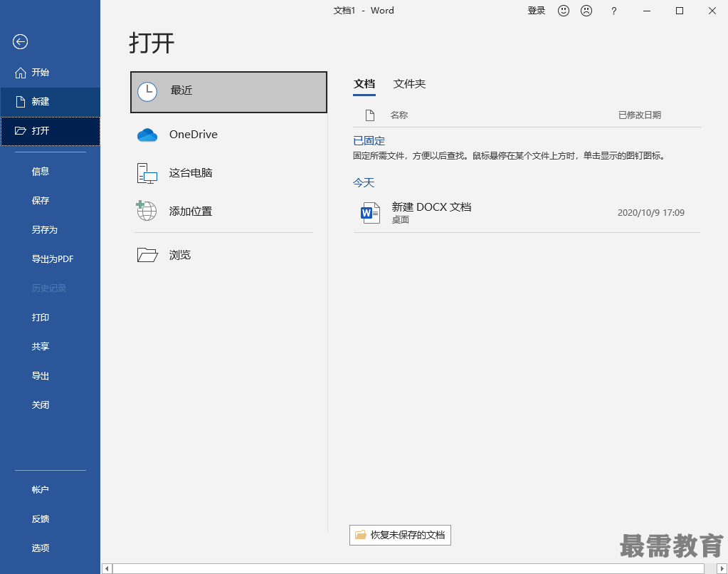Click the horizontal scrollbar left arrow
The image size is (728, 574).
107,568
